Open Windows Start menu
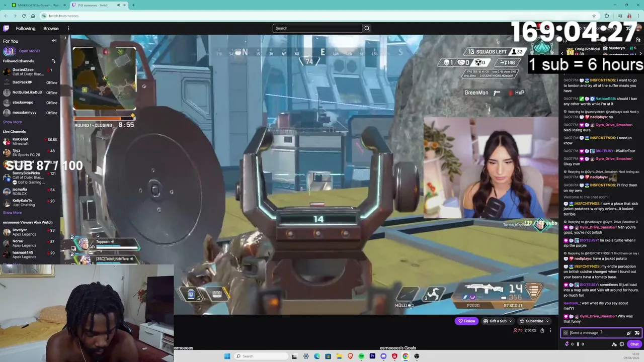The image size is (644, 362). coord(227,356)
